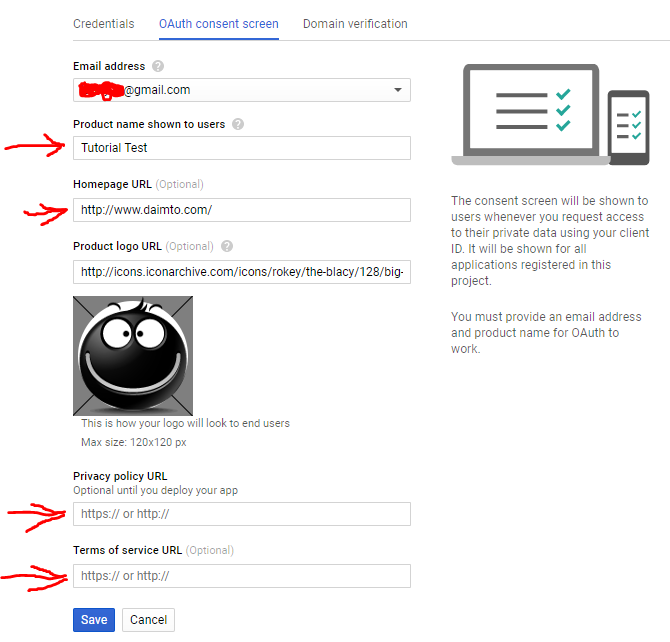Click 'Optional until you deploy your app' text
The width and height of the screenshot is (670, 642).
pos(156,490)
